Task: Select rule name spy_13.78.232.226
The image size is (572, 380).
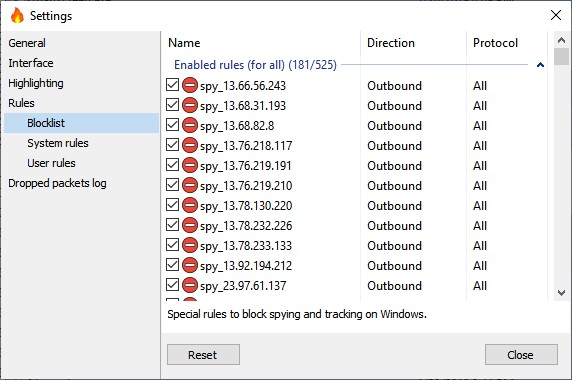Action: click(x=246, y=226)
